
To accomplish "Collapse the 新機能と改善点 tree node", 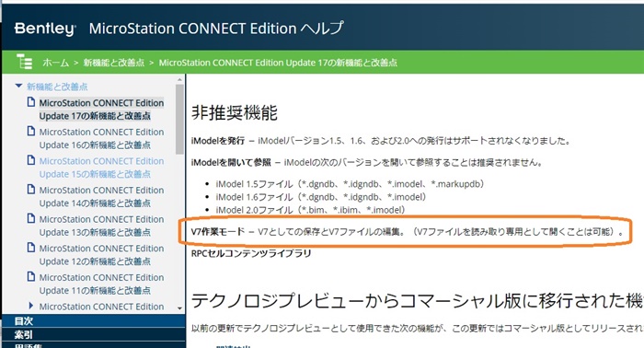I will pyautogui.click(x=18, y=86).
